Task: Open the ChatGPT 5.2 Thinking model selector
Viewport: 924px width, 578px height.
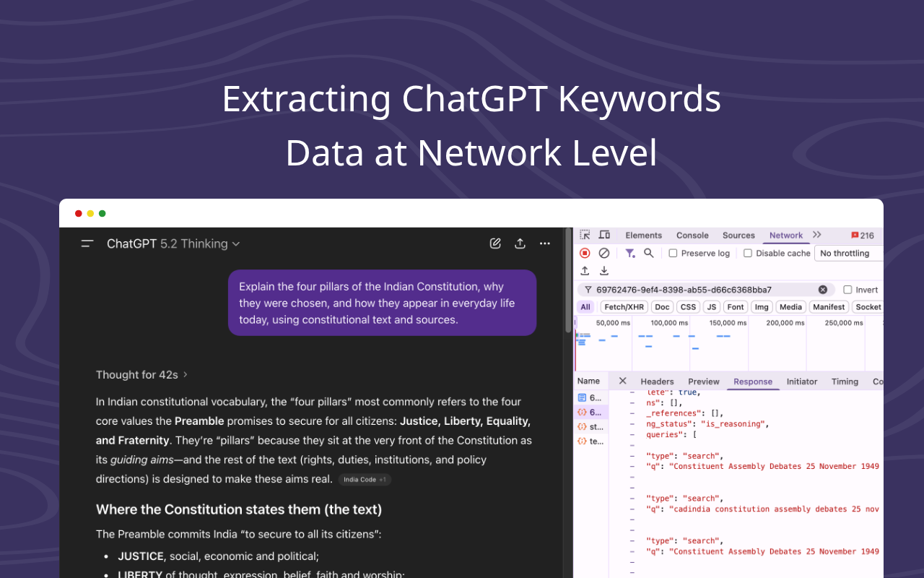Action: 173,244
